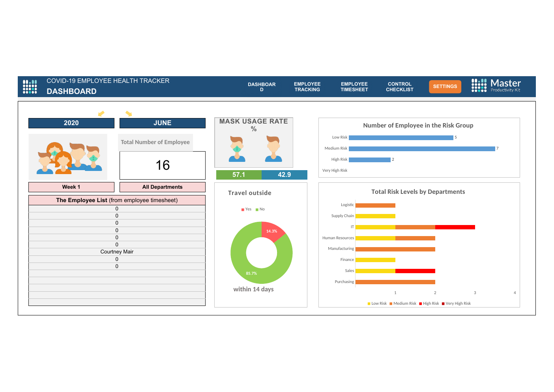Select Courtney Mair in employee list
The width and height of the screenshot is (554, 392).
point(117,252)
